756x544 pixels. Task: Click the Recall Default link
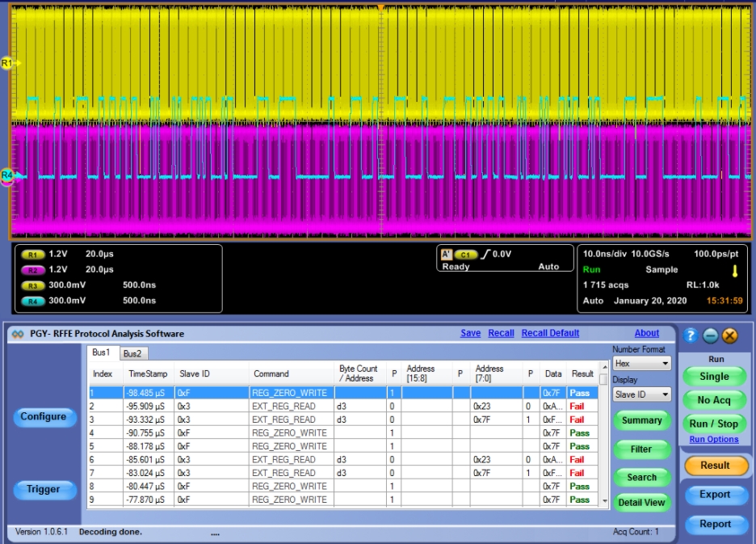point(550,333)
